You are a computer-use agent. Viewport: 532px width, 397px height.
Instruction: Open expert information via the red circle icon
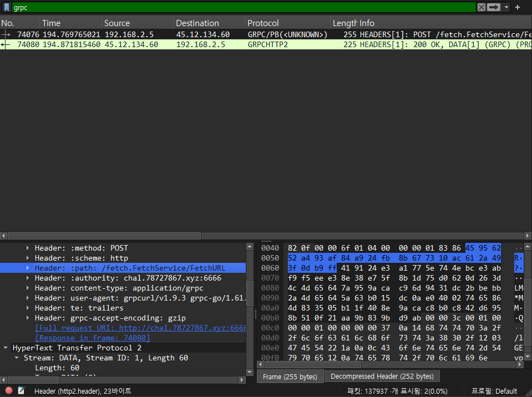[9, 390]
